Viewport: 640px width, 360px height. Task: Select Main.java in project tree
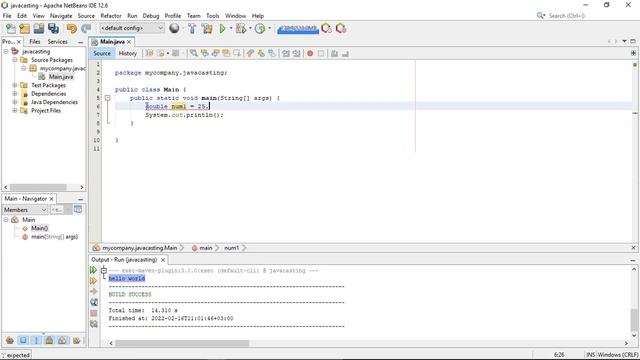pos(61,77)
